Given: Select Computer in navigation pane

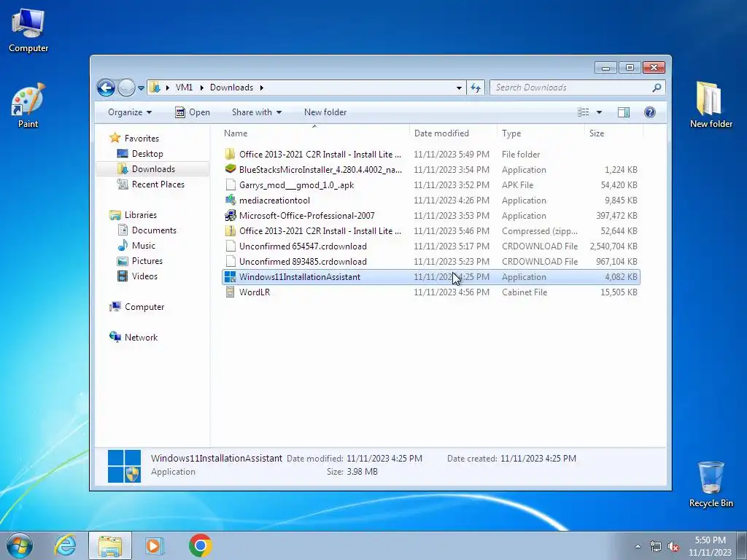Looking at the screenshot, I should point(144,307).
